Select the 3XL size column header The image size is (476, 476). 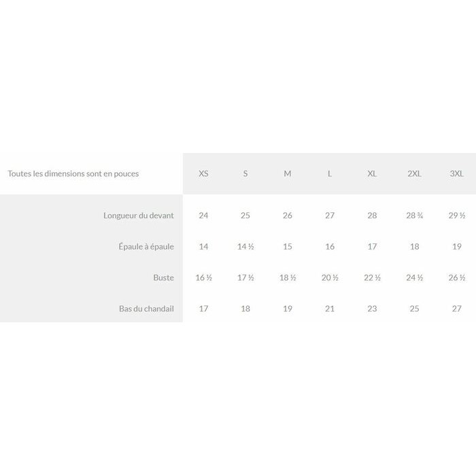[x=456, y=173]
